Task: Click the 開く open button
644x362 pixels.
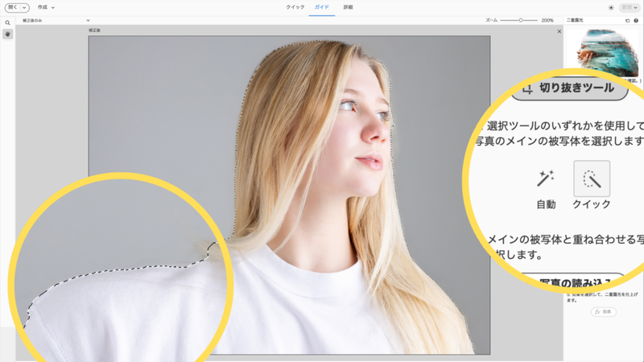Action: click(x=13, y=7)
